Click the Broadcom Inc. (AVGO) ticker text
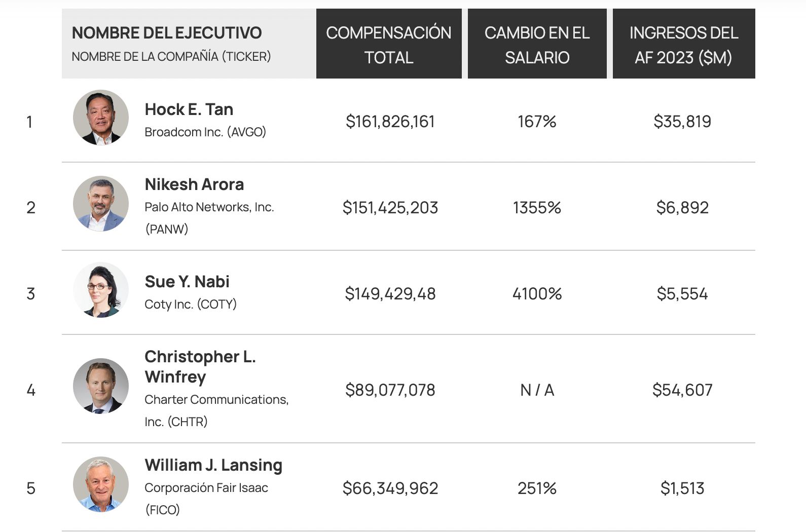 click(205, 132)
